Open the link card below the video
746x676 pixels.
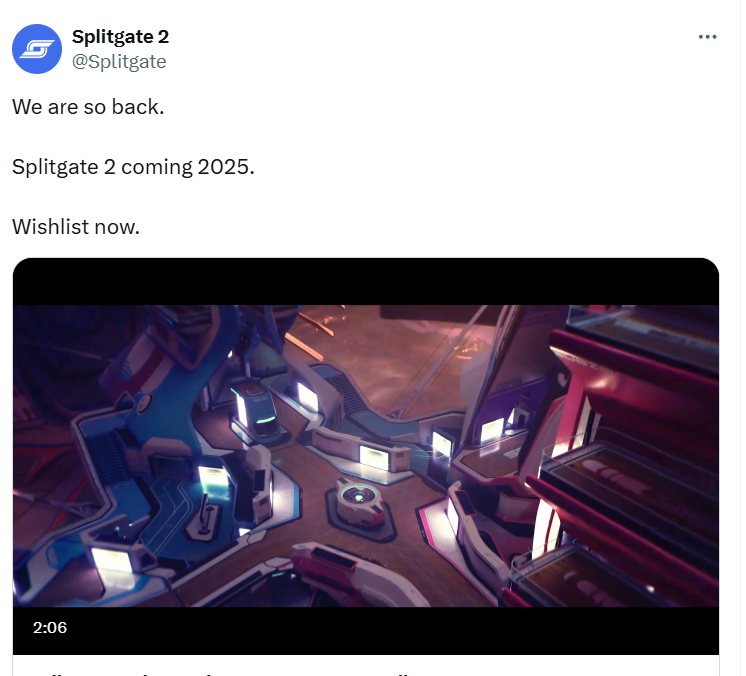coord(366,666)
